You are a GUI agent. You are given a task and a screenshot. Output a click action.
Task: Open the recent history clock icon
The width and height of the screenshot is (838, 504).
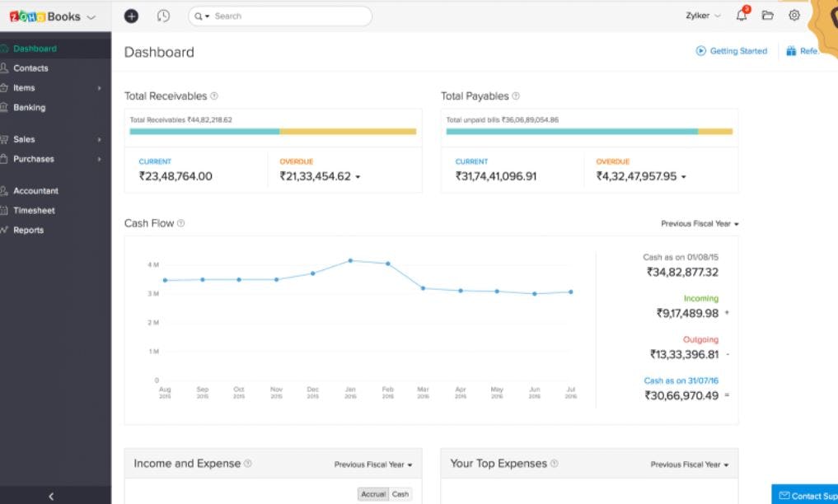[x=163, y=16]
